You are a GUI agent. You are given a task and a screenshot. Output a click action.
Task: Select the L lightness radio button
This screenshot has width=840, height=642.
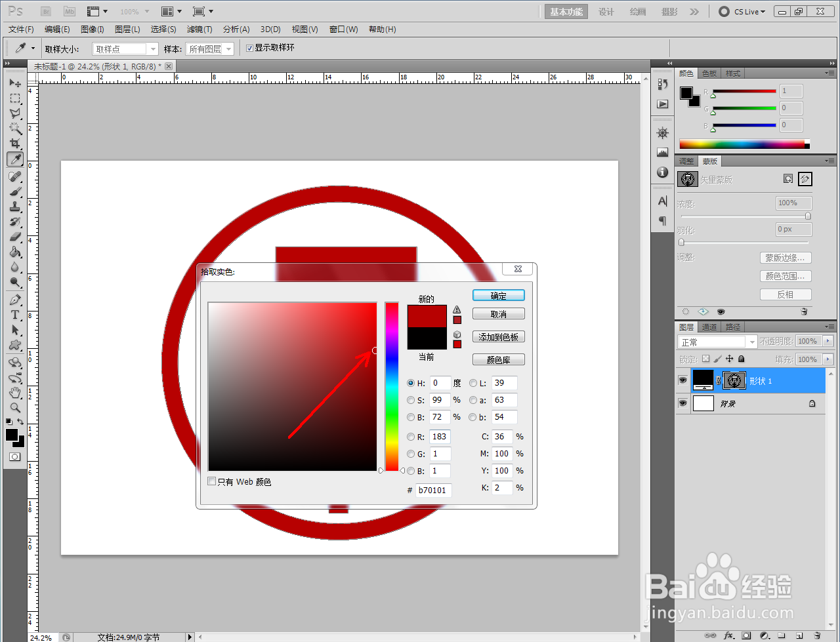[x=473, y=383]
